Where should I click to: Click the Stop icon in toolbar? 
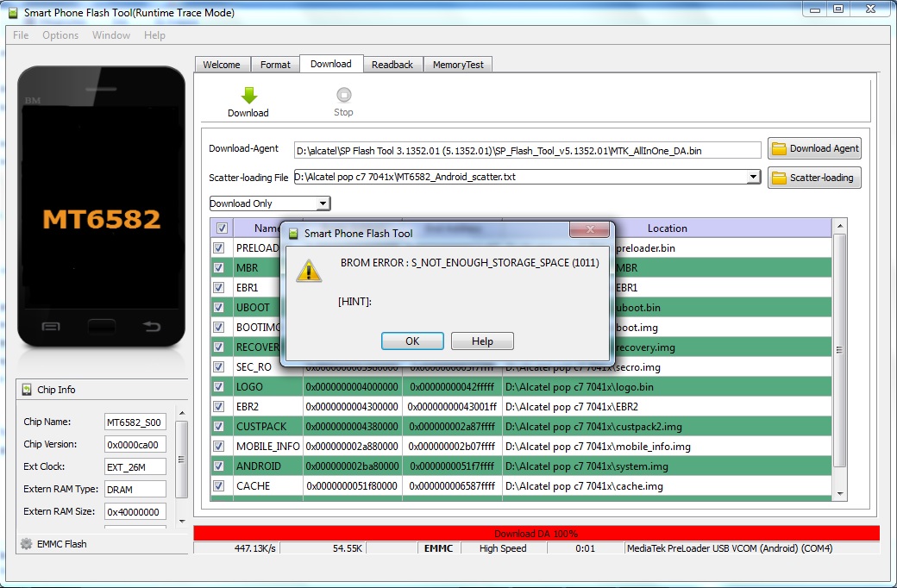[x=344, y=94]
